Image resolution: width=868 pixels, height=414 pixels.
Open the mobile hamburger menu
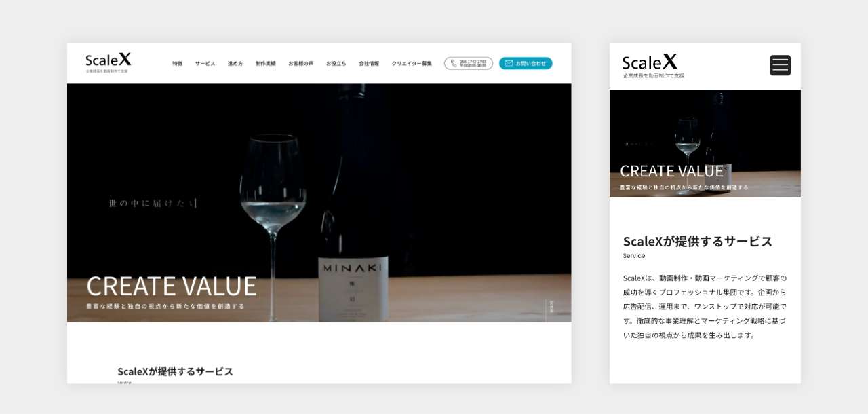coord(780,65)
